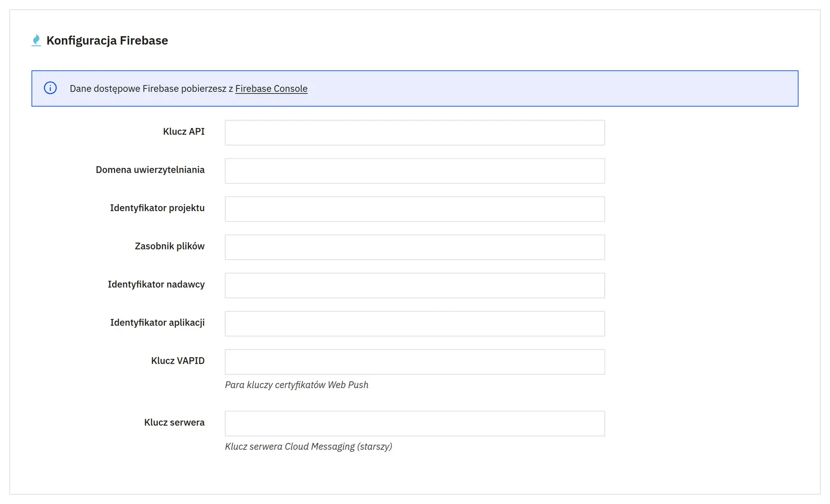Open the Firebase Console link
This screenshot has height=504, width=830.
click(x=271, y=89)
